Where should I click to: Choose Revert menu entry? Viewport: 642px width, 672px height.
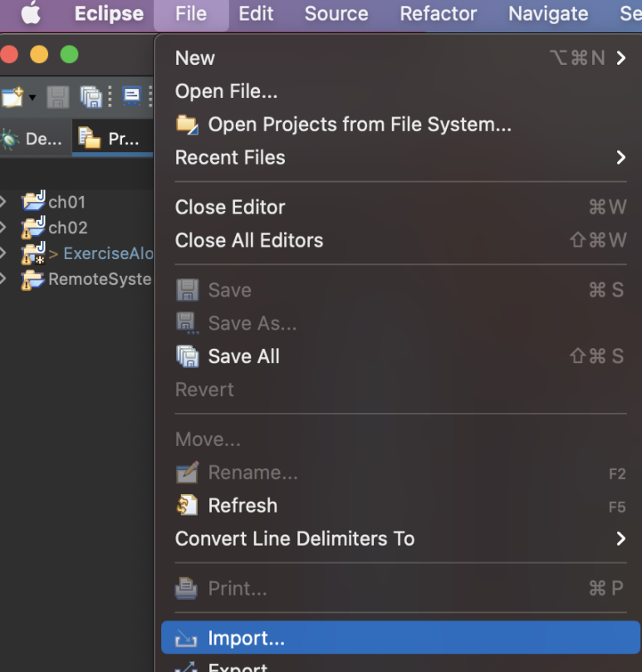tap(400, 389)
